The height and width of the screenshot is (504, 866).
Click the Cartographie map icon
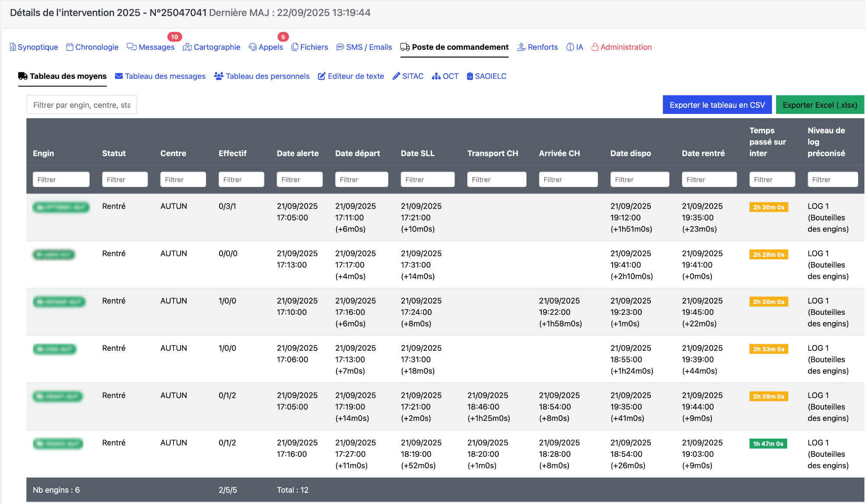pos(187,47)
